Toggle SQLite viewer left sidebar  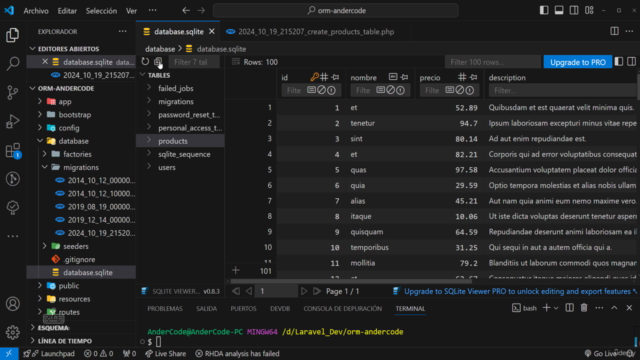tap(619, 62)
